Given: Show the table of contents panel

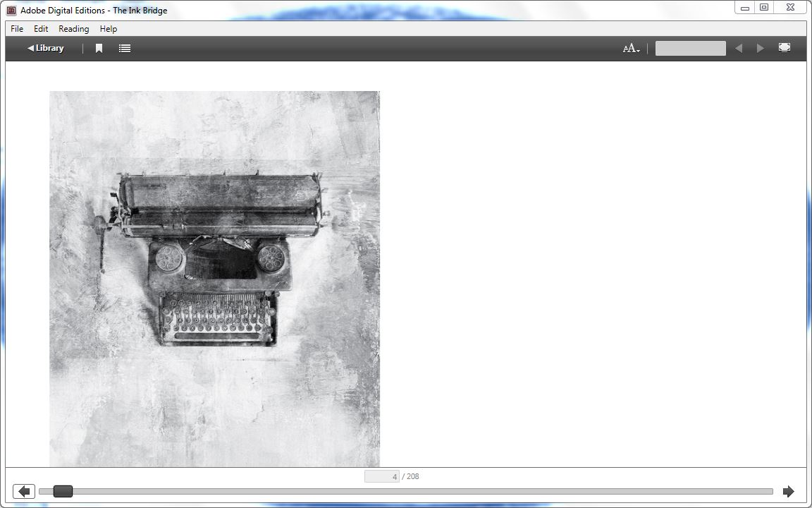Looking at the screenshot, I should click(x=125, y=49).
